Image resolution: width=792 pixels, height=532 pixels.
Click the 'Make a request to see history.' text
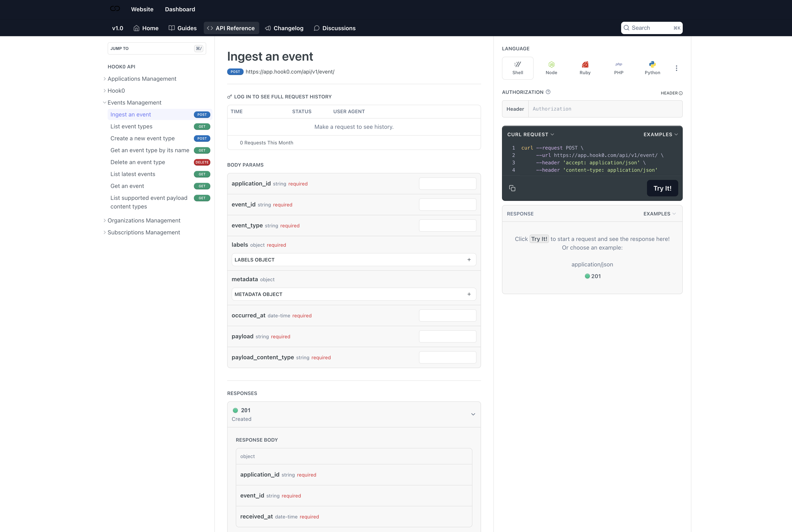point(354,127)
